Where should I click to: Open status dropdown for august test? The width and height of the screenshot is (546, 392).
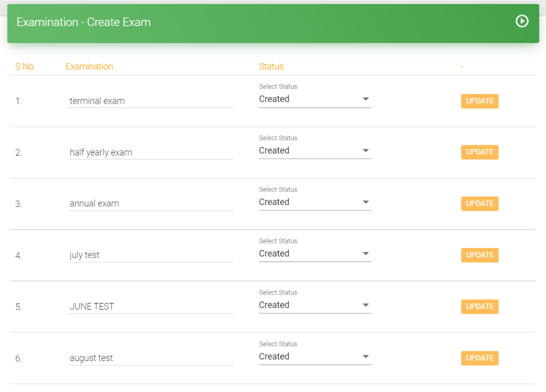pos(315,356)
